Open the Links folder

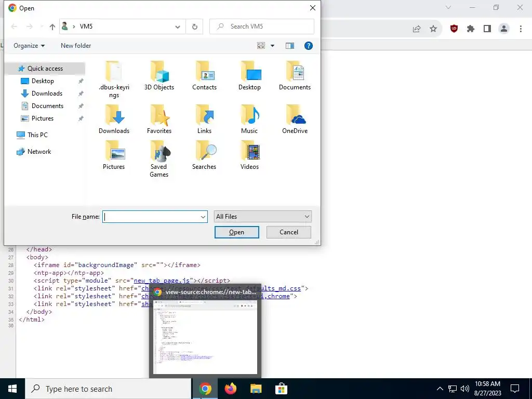[x=204, y=119]
